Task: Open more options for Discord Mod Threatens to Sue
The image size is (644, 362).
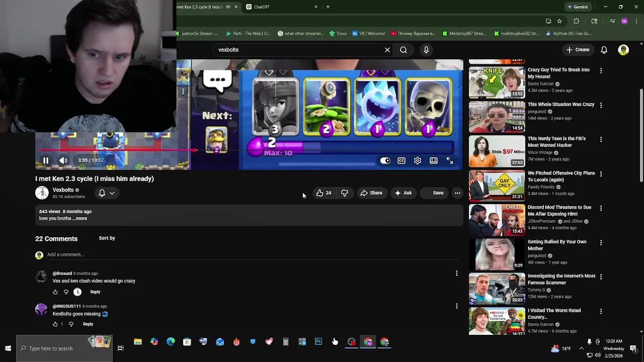Action: coord(601,208)
